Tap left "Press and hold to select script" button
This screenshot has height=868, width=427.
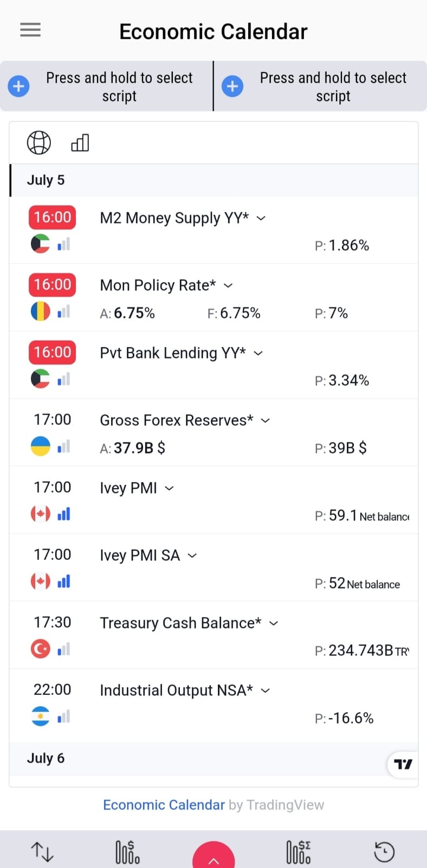(x=119, y=87)
